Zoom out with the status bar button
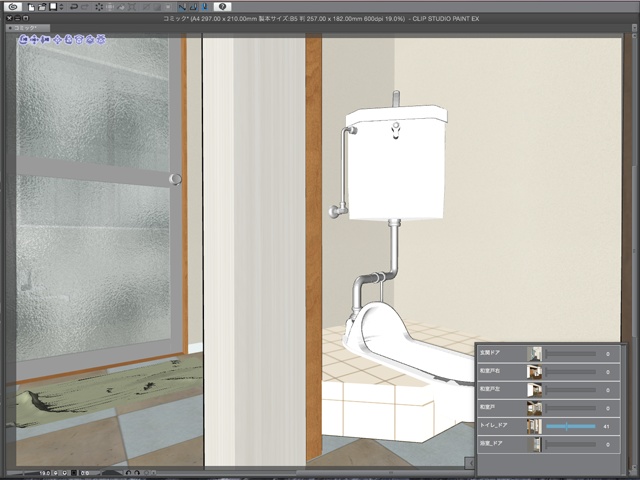 pyautogui.click(x=56, y=473)
